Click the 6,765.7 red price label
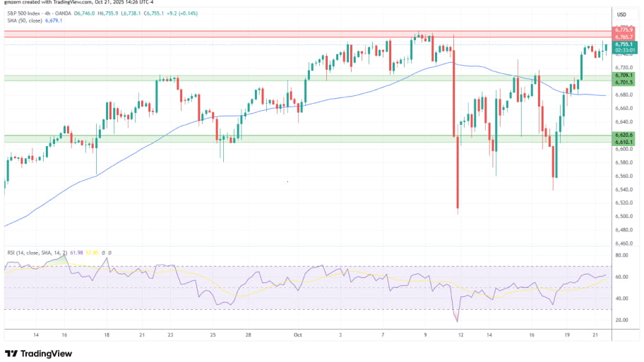 [x=624, y=36]
